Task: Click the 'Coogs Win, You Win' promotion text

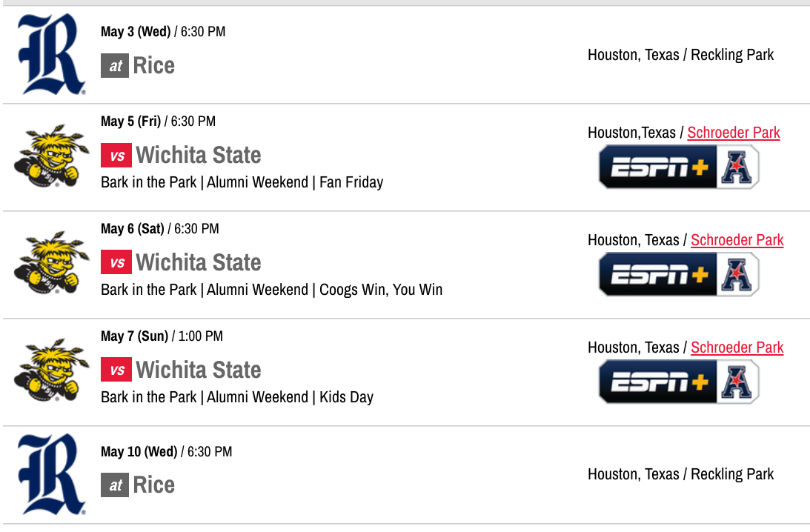Action: [x=381, y=290]
